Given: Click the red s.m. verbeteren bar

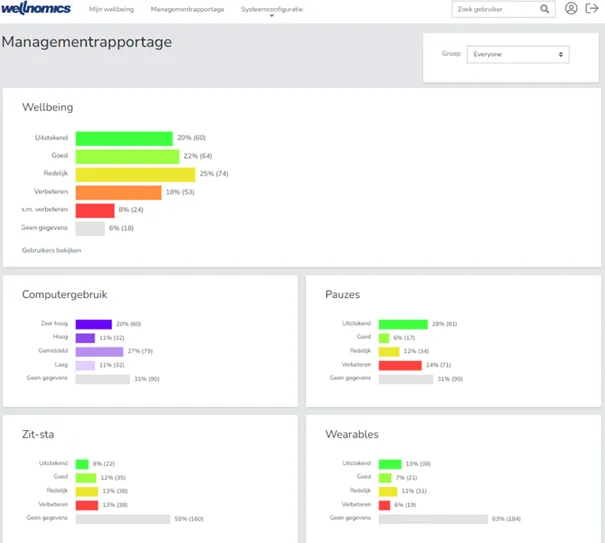Looking at the screenshot, I should coord(95,210).
